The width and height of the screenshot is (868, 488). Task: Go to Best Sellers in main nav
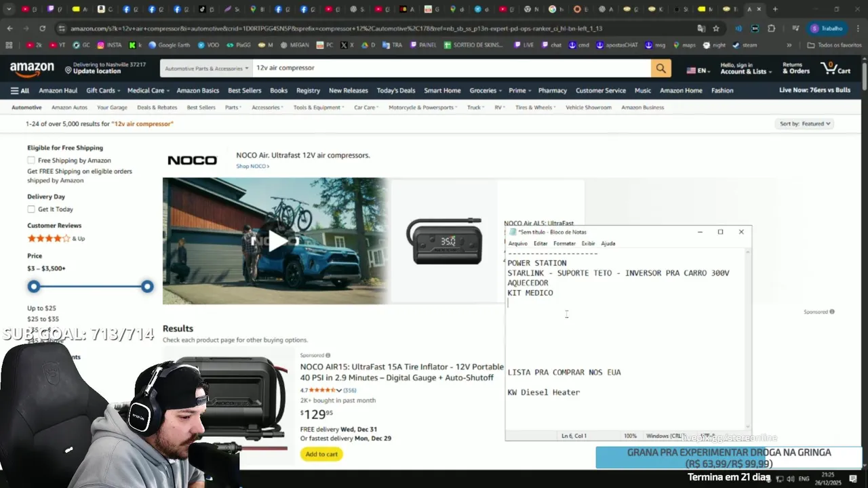pos(244,90)
